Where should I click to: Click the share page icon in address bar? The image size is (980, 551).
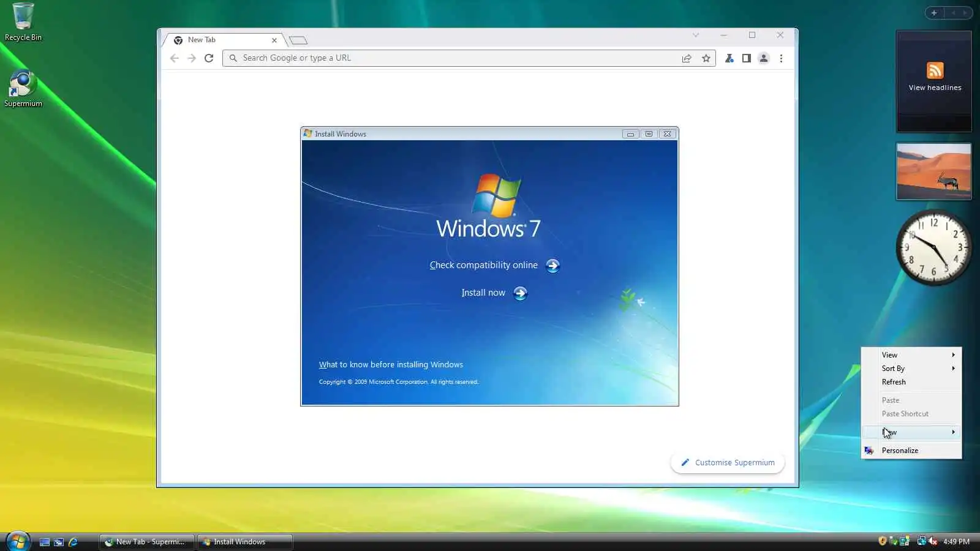[687, 58]
